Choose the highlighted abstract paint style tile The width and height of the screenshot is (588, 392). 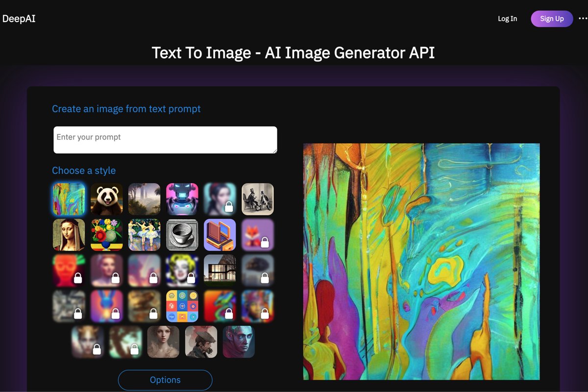pyautogui.click(x=69, y=199)
